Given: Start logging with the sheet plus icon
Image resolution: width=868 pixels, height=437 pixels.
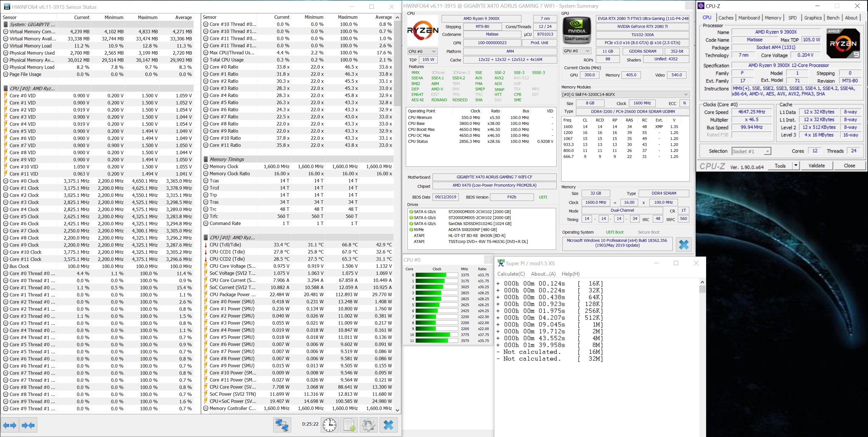Looking at the screenshot, I should pyautogui.click(x=349, y=425).
